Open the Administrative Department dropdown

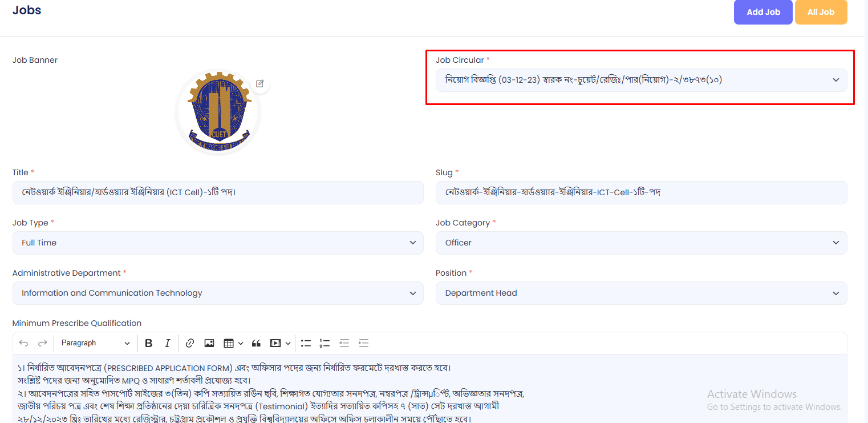point(218,293)
